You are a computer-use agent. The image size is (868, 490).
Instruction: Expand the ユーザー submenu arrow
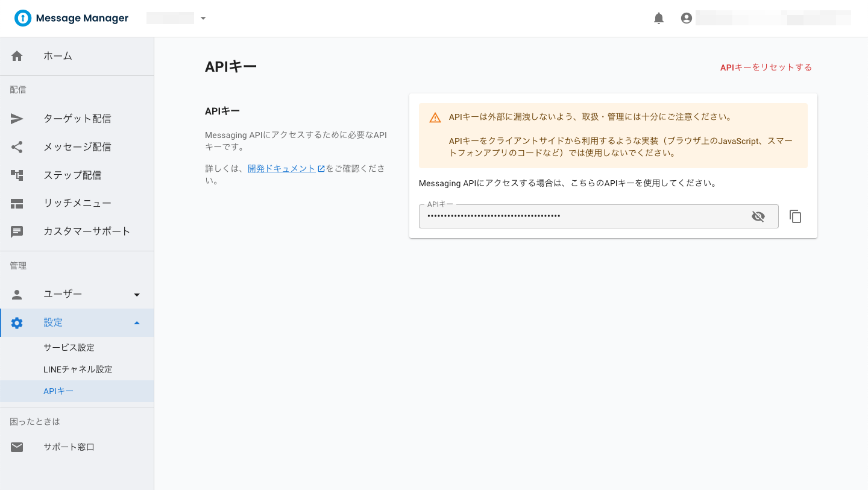pos(137,295)
